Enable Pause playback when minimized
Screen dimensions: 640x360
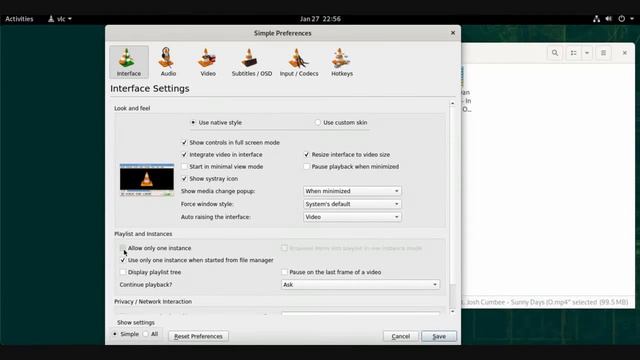(351, 167)
